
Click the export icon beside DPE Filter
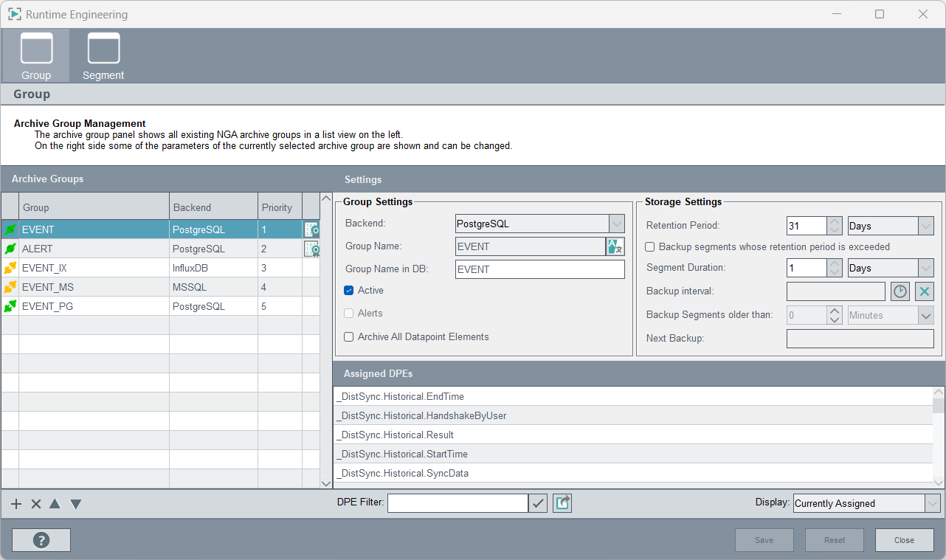(562, 503)
